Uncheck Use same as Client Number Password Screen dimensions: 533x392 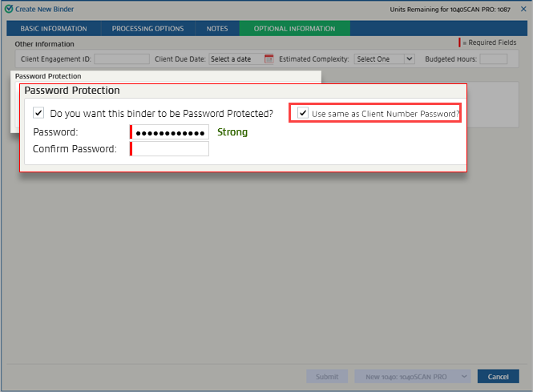click(303, 112)
